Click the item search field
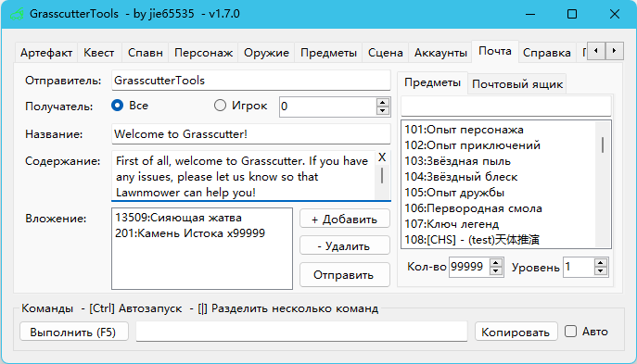Screen dimensions: 637x364 505,107
